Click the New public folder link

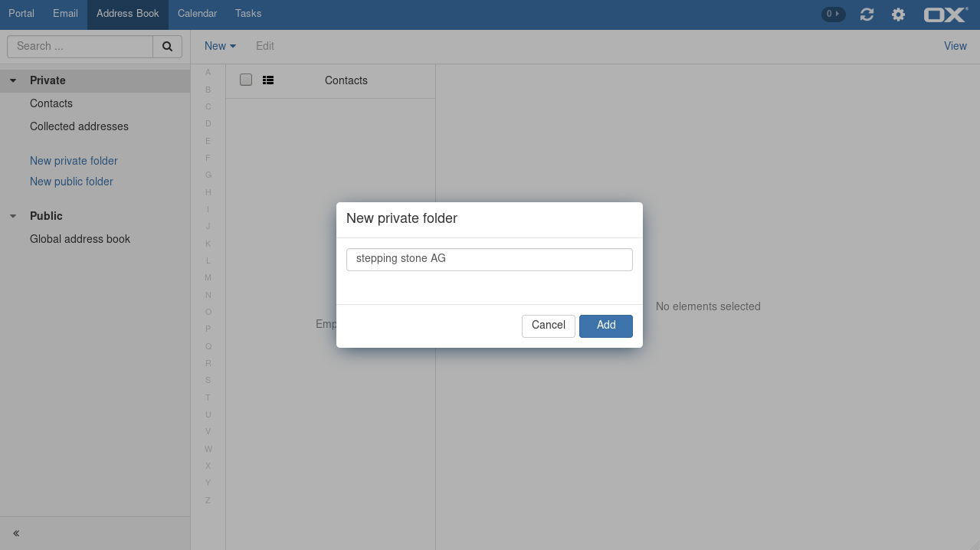pyautogui.click(x=71, y=182)
